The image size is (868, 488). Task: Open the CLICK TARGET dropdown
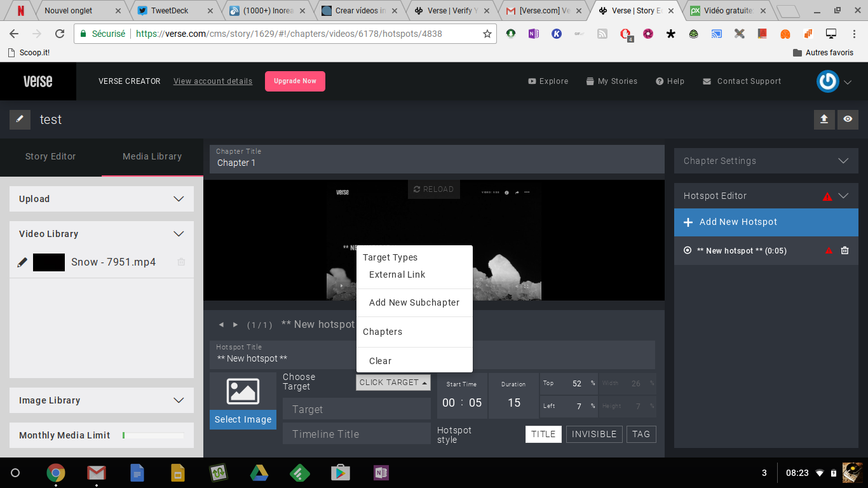click(393, 383)
